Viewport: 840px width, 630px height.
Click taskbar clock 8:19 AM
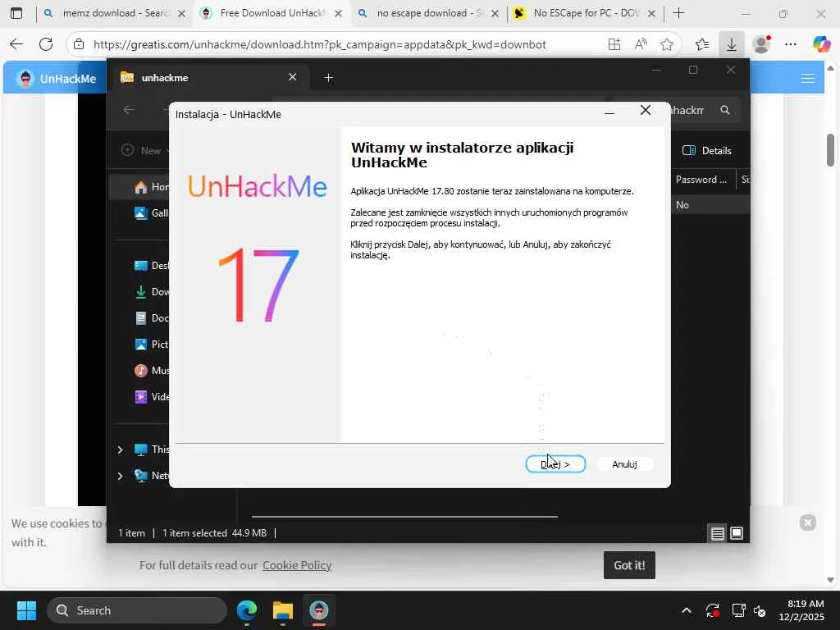(802, 610)
